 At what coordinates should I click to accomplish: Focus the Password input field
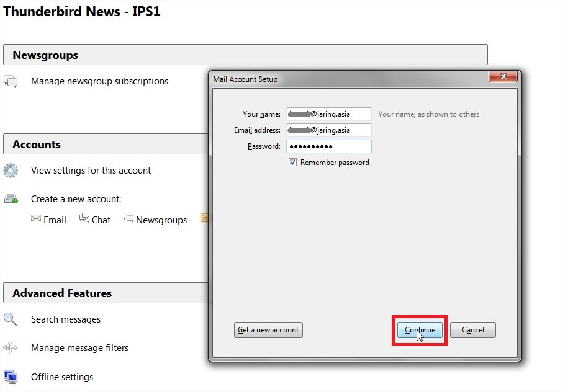[329, 146]
